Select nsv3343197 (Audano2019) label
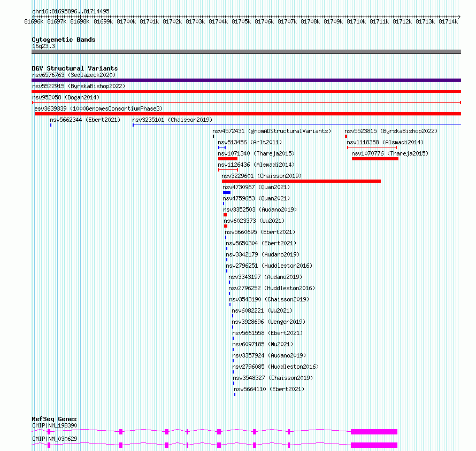This screenshot has width=476, height=451. click(265, 277)
